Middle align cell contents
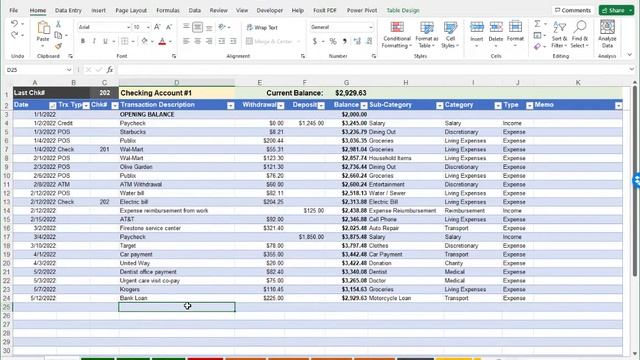This screenshot has height=360, width=640. coord(198,27)
